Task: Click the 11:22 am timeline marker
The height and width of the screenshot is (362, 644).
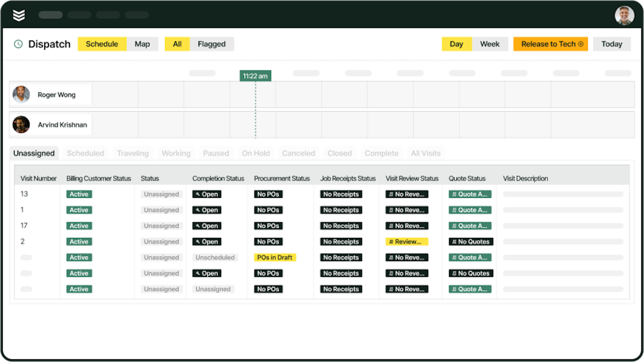Action: pos(255,75)
